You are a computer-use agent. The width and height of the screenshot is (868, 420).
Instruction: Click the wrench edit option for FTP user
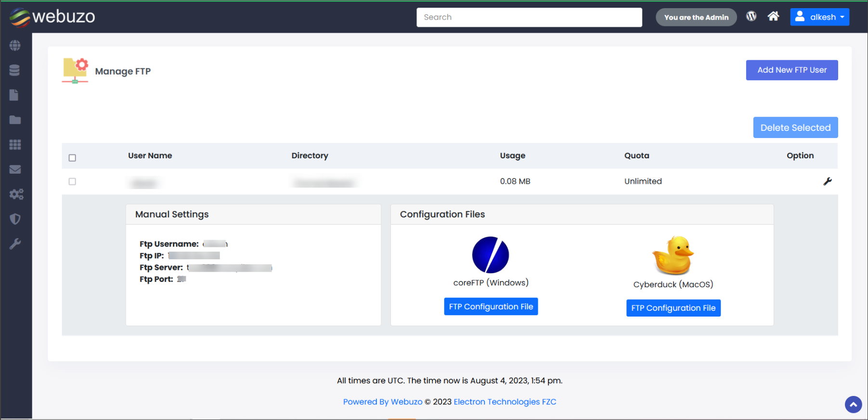click(827, 181)
